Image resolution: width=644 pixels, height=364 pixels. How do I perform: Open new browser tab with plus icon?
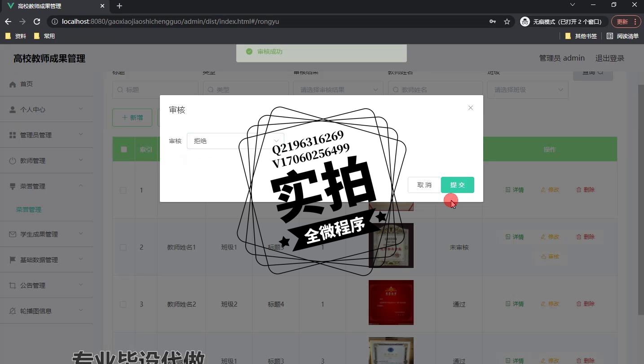tap(119, 6)
